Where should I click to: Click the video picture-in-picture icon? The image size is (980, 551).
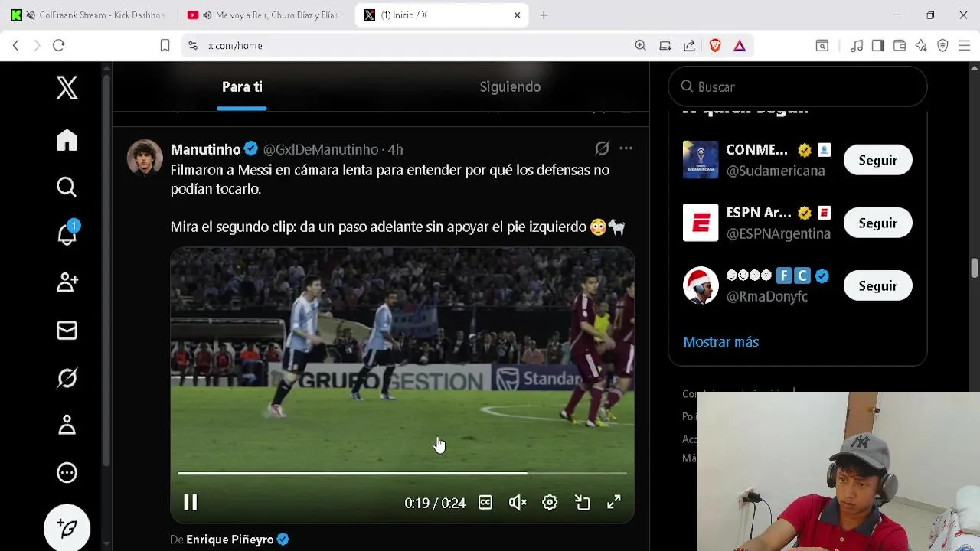pyautogui.click(x=583, y=502)
